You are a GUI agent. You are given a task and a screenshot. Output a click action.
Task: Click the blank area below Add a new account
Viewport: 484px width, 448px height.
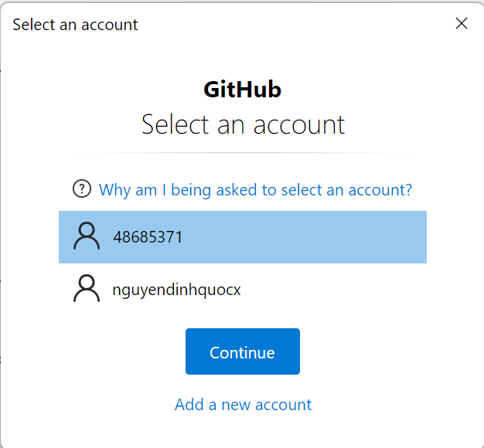[x=243, y=429]
